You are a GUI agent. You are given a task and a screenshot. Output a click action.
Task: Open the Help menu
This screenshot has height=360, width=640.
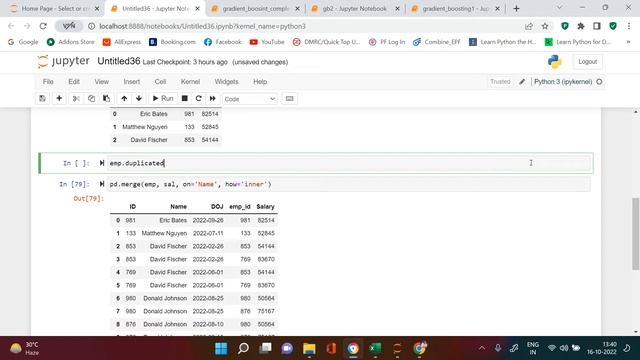coord(260,82)
